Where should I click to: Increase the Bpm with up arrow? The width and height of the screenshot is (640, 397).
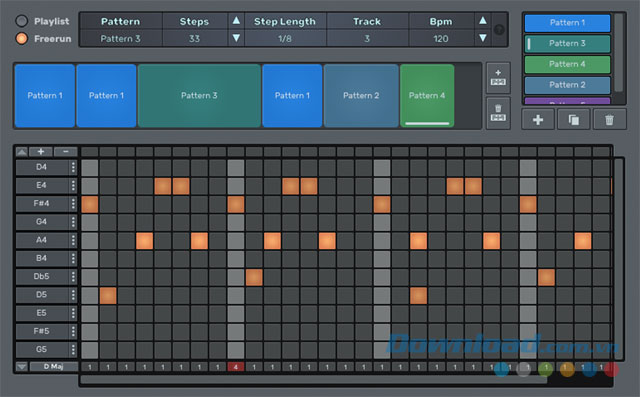[482, 20]
